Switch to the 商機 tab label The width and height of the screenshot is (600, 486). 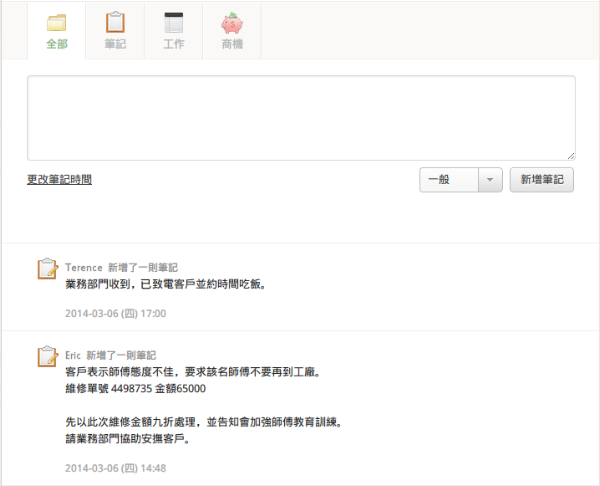click(x=232, y=44)
